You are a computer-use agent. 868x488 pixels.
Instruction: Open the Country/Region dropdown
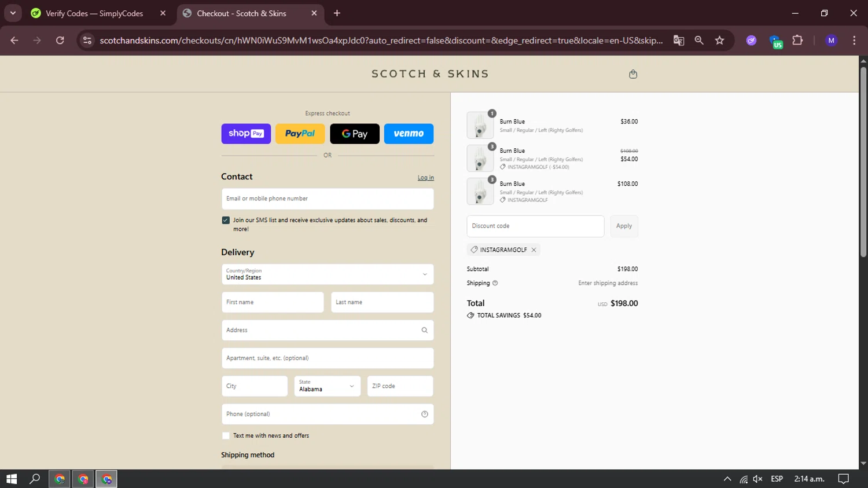coord(328,274)
